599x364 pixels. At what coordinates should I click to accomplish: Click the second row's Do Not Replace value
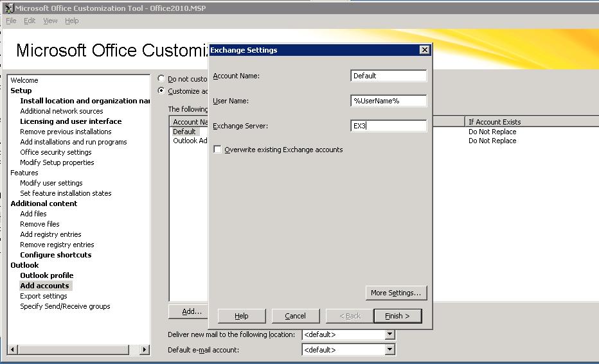coord(492,141)
